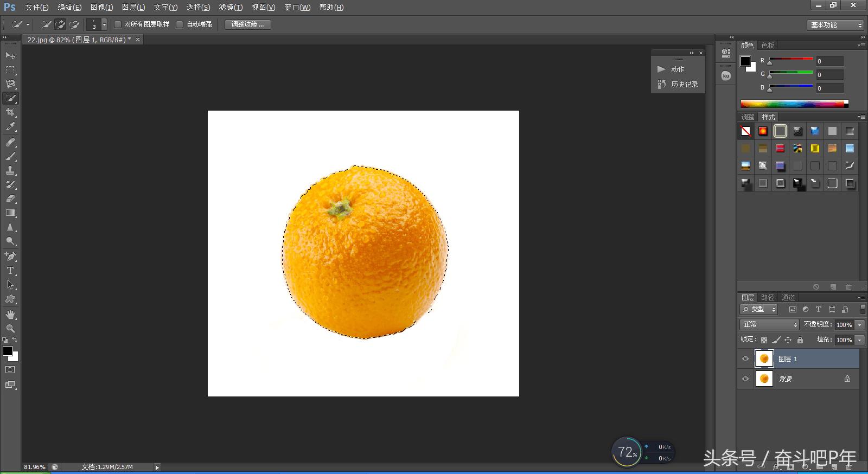Click the color spectrum ramp bar
This screenshot has width=868, height=474.
coord(793,104)
